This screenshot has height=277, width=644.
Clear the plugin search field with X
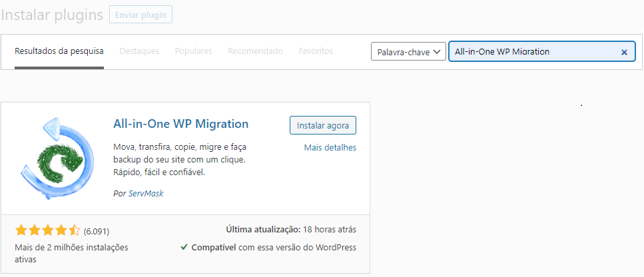pos(624,52)
